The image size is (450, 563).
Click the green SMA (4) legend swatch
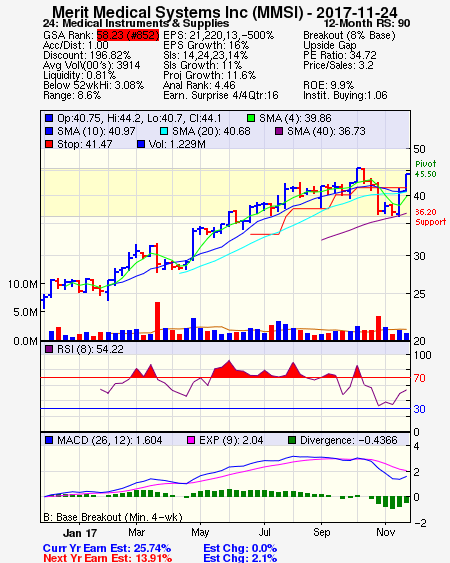(x=251, y=118)
